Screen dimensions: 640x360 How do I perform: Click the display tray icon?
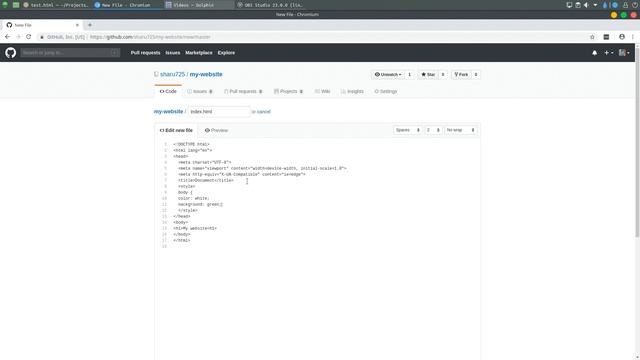click(x=569, y=5)
